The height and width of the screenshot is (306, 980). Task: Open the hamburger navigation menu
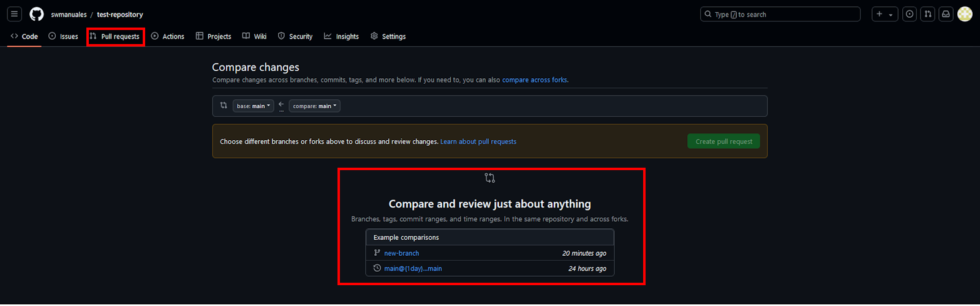[x=14, y=14]
